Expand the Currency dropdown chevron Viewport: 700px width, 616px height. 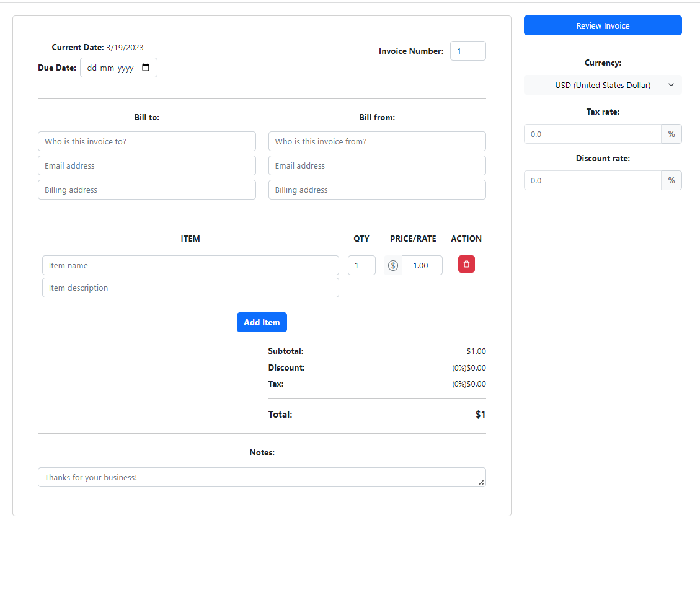pyautogui.click(x=671, y=85)
